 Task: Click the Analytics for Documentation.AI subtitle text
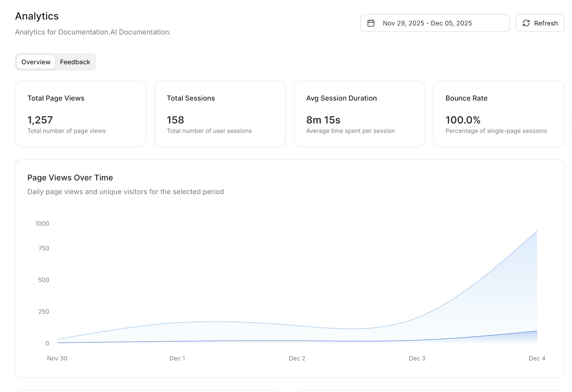tap(93, 32)
